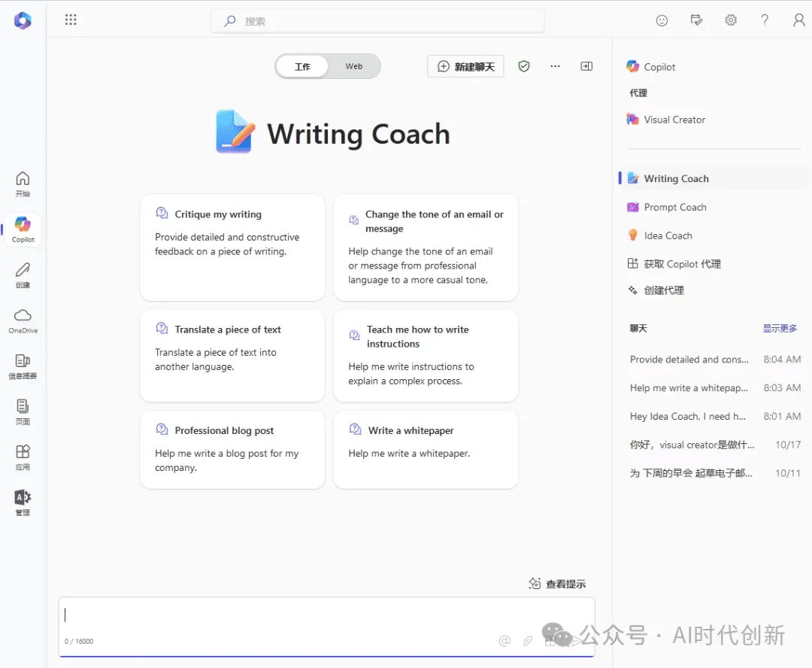This screenshot has height=668, width=812.
Task: Open OneDrive in the left sidebar
Action: [23, 320]
